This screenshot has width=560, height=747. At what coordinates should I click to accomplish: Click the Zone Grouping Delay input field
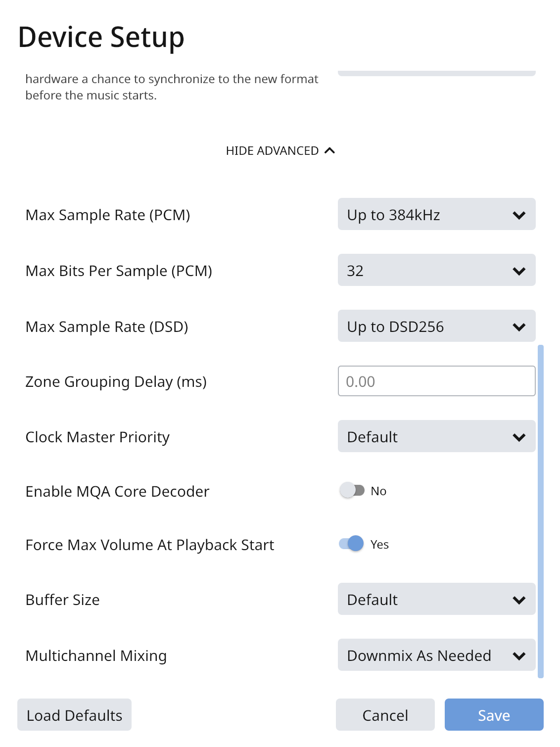[436, 381]
